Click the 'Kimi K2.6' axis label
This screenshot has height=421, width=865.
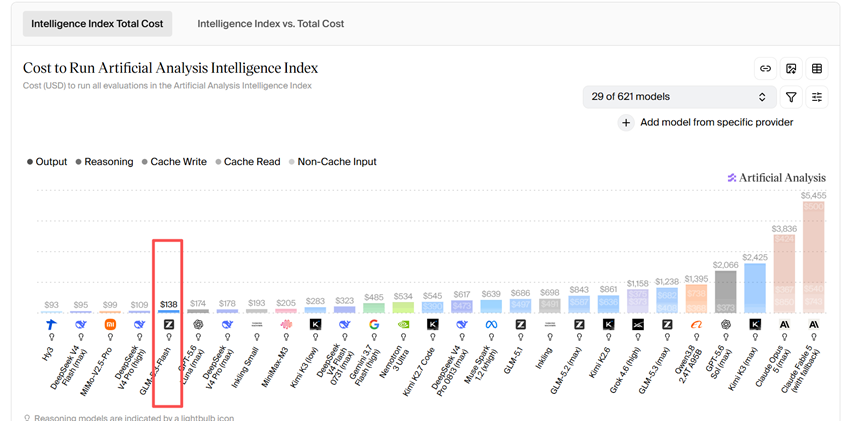click(600, 362)
